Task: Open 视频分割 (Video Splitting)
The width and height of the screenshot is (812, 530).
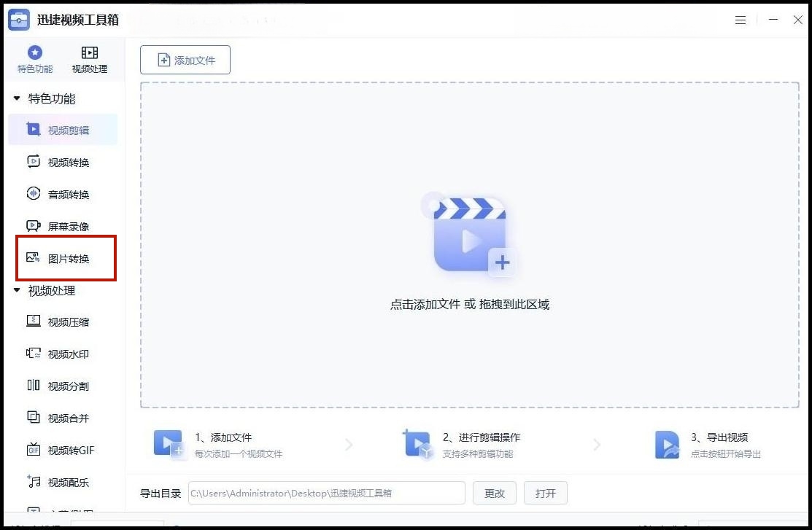Action: pyautogui.click(x=64, y=386)
